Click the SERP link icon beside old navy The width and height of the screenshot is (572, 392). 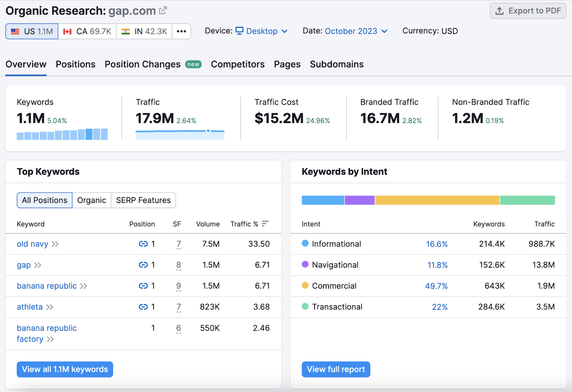143,244
